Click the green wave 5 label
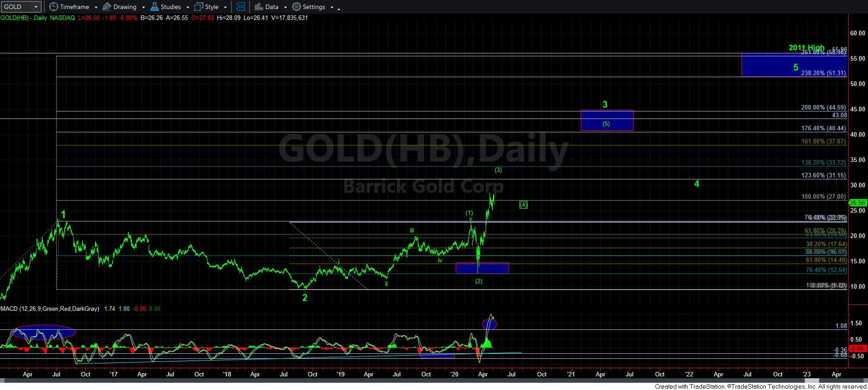This screenshot has height=390, width=868. (x=796, y=67)
